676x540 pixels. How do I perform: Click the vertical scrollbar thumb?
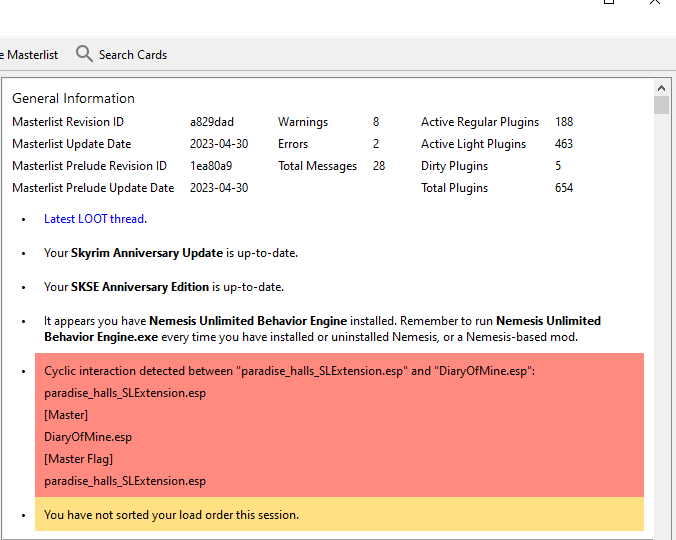tap(661, 105)
